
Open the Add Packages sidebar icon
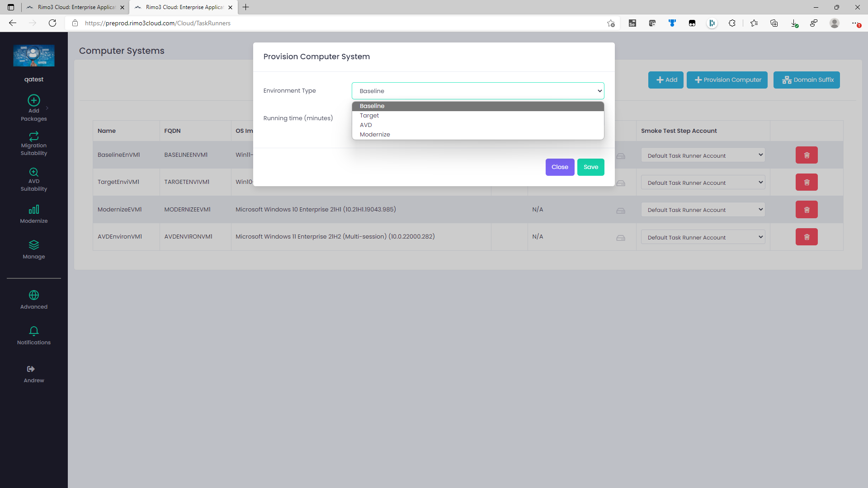[x=34, y=100]
